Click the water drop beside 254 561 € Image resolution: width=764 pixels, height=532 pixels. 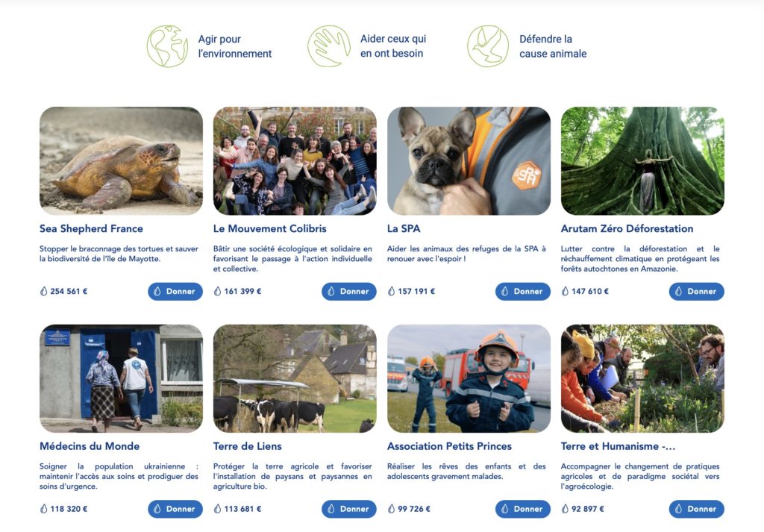tap(44, 291)
